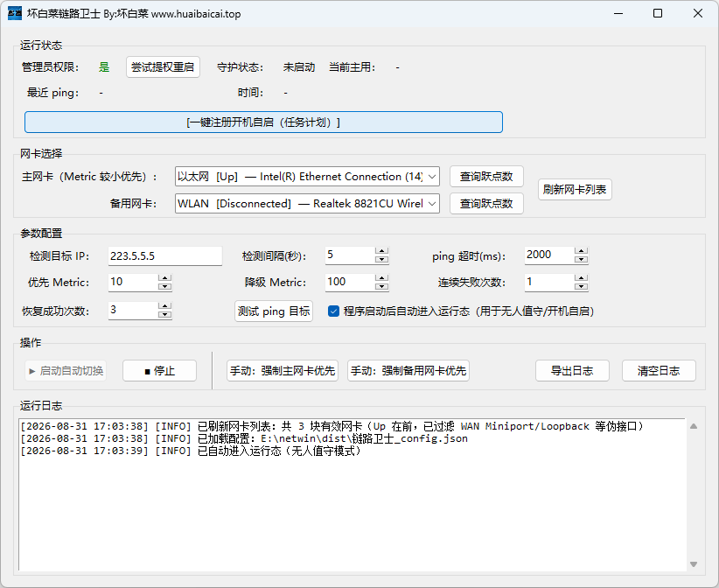Screen dimensions: 719x588
Task: Increase 优先 Metric with up arrow
Action: coord(164,278)
